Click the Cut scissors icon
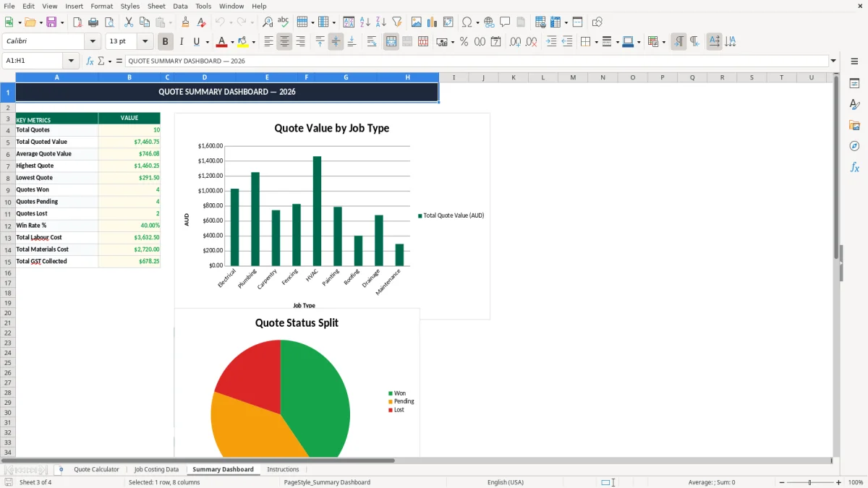The image size is (868, 488). 129,22
